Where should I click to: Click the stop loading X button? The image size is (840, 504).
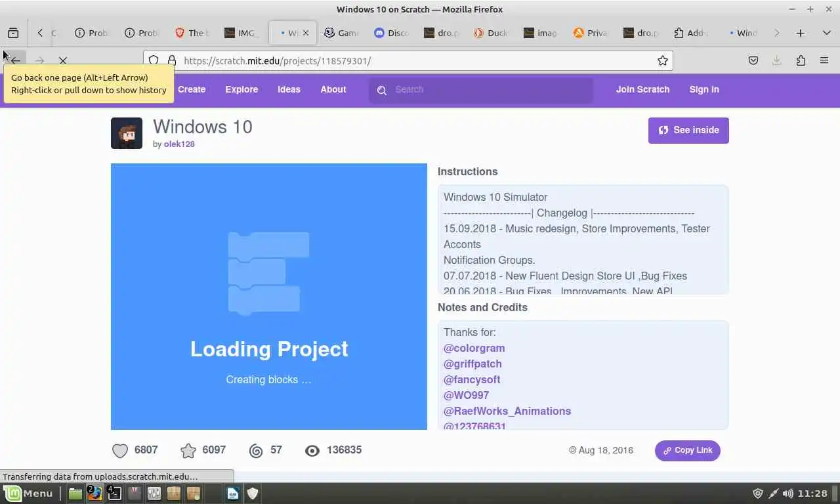(63, 60)
